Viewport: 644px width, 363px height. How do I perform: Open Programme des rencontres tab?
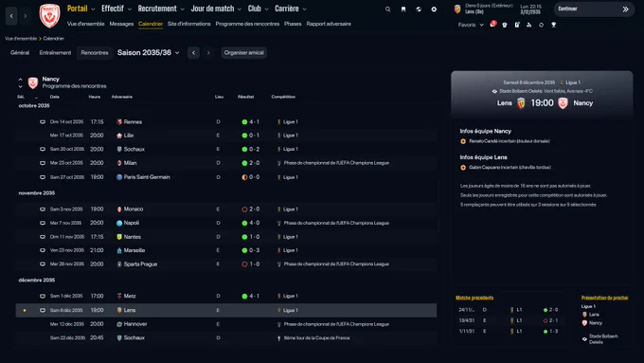pos(247,24)
